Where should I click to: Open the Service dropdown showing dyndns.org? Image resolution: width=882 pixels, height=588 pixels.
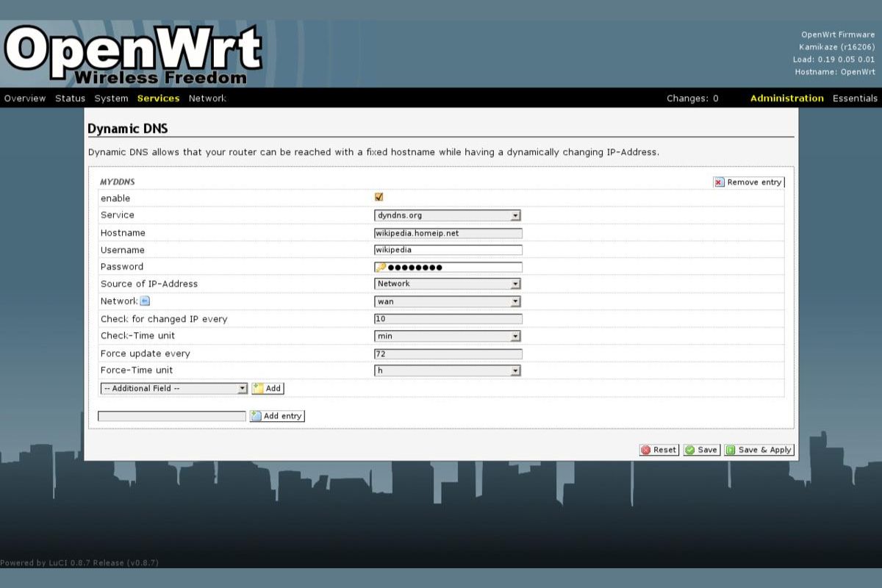click(x=448, y=215)
